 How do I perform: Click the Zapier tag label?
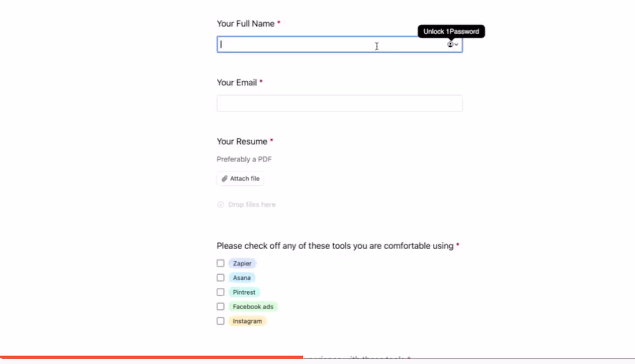(242, 263)
